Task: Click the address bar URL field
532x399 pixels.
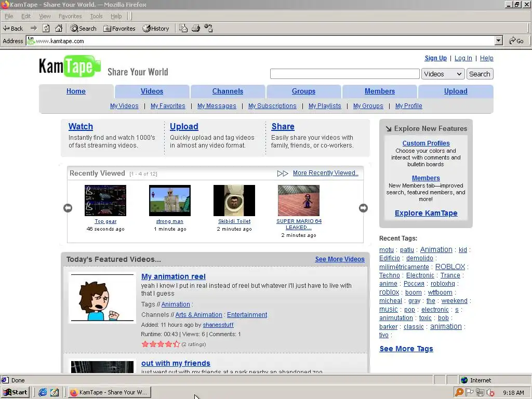Action: click(261, 41)
